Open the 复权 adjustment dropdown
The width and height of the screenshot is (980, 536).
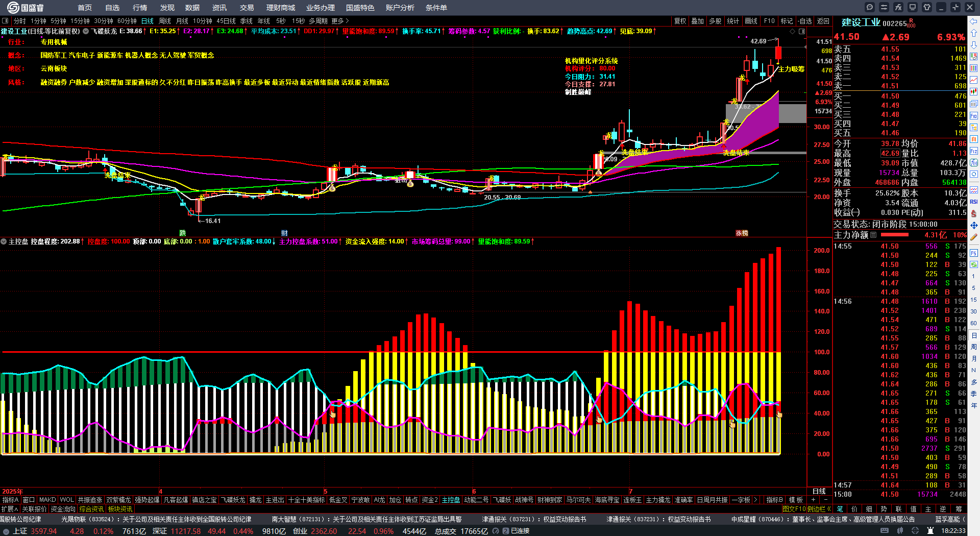pyautogui.click(x=680, y=21)
